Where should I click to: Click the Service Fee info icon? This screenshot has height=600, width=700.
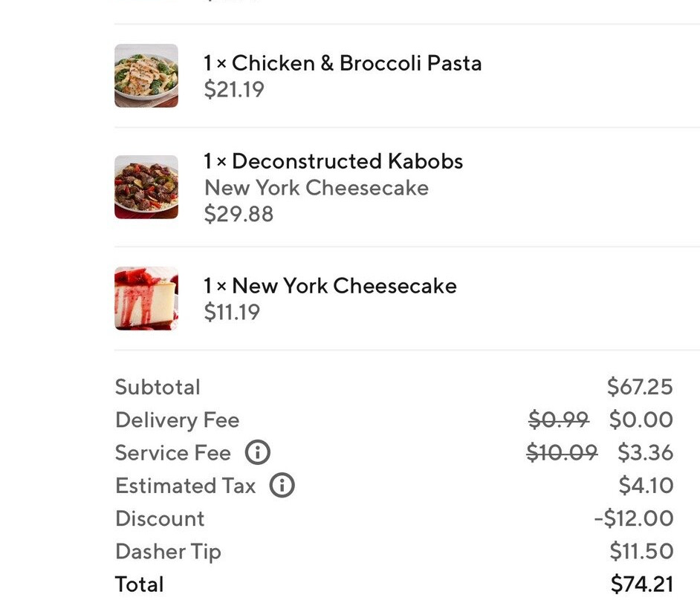tap(258, 452)
